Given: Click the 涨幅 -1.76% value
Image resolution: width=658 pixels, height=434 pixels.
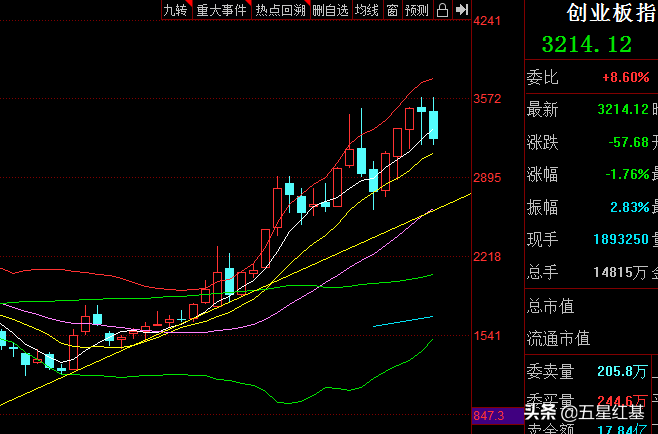Looking at the screenshot, I should click(x=627, y=174).
